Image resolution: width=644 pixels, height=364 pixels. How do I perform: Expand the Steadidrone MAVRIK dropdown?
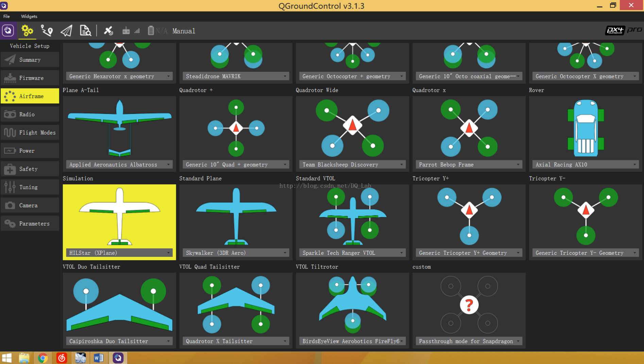tap(236, 76)
